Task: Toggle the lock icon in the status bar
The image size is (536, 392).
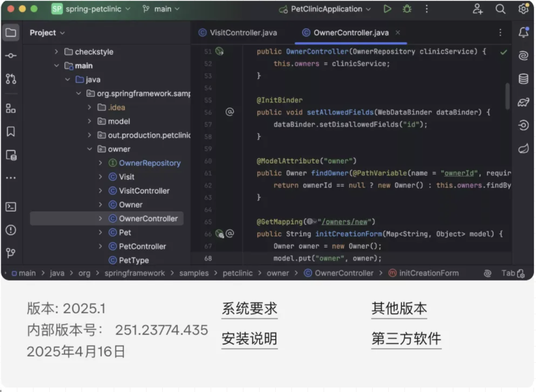Action: [521, 273]
